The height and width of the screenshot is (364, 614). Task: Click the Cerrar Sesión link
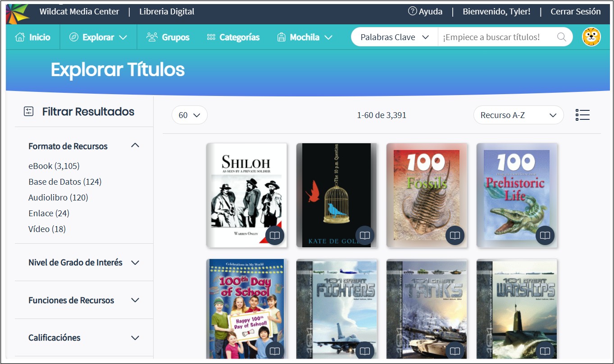(576, 12)
